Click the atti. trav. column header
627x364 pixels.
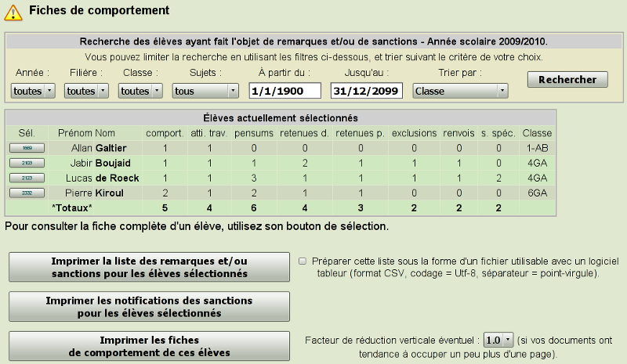pos(208,133)
